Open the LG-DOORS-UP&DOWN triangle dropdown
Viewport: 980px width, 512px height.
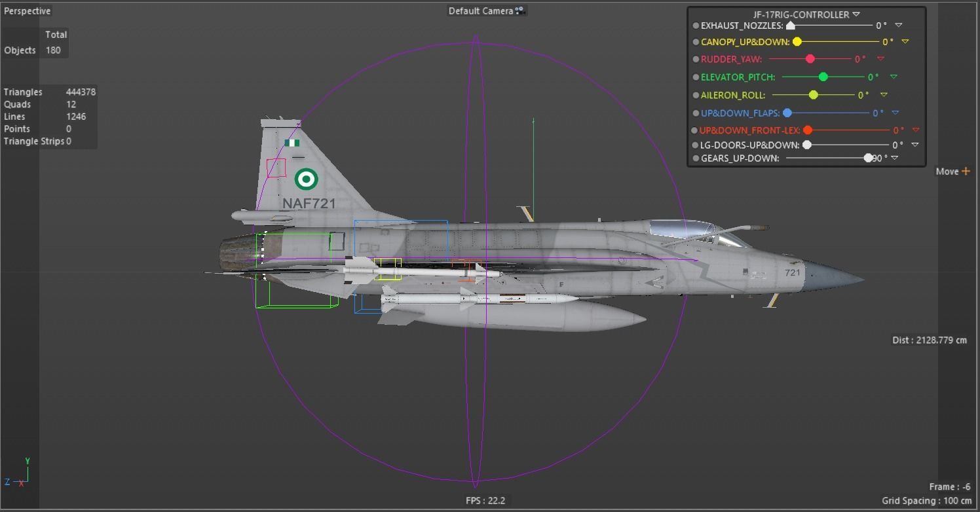click(x=915, y=145)
